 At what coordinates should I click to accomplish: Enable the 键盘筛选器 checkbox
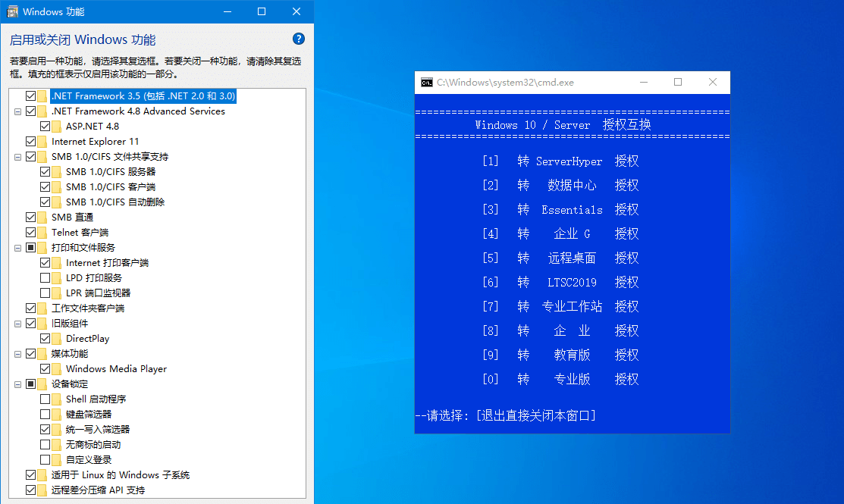click(x=44, y=414)
